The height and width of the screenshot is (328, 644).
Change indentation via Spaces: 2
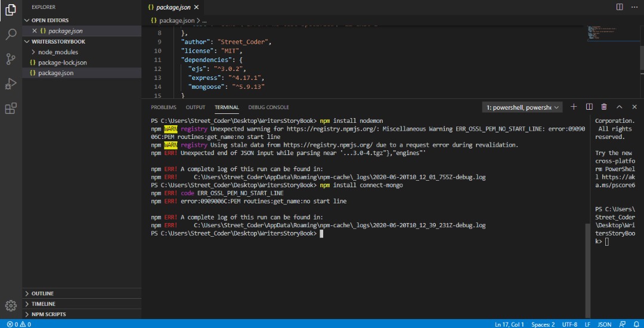tap(543, 324)
